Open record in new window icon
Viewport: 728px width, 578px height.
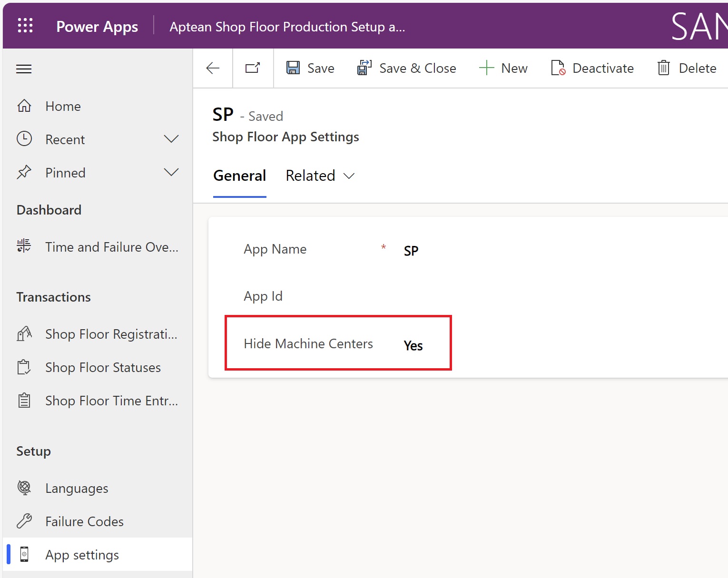point(253,69)
